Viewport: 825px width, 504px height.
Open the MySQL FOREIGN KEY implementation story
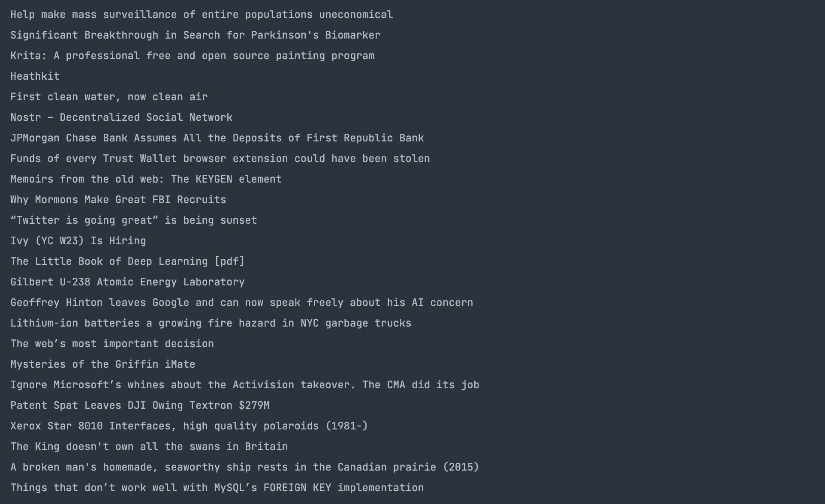tap(217, 488)
